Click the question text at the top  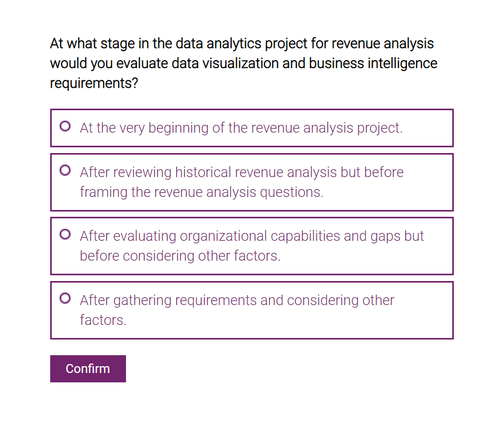pyautogui.click(x=243, y=63)
